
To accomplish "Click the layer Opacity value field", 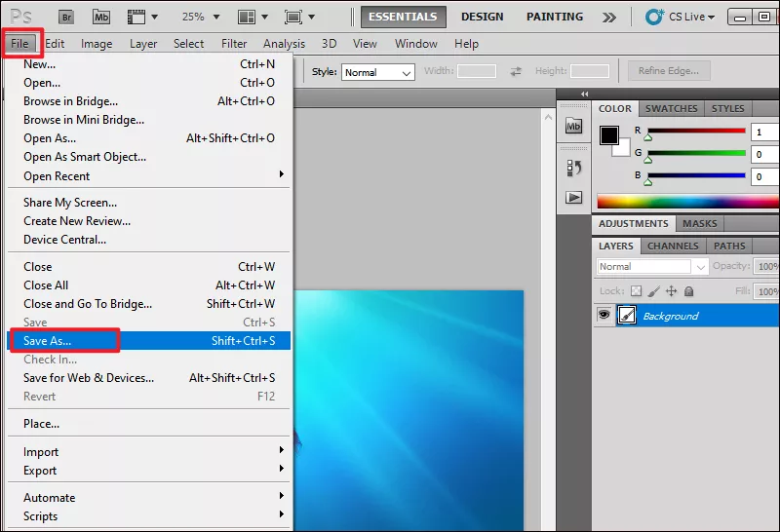I will (766, 266).
